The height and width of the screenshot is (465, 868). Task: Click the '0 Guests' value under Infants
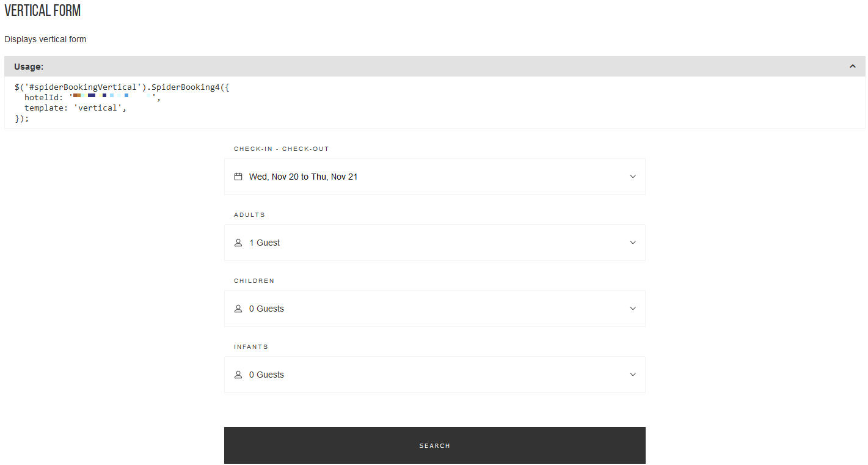[266, 375]
